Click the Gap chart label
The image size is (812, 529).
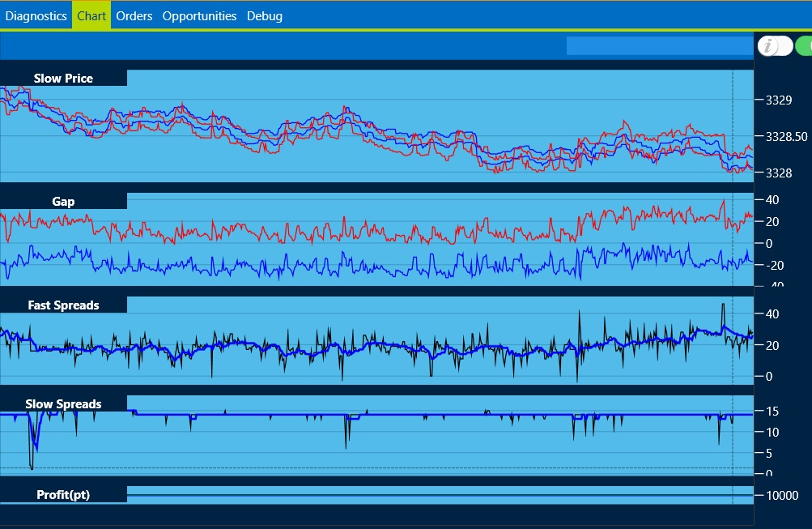(63, 202)
